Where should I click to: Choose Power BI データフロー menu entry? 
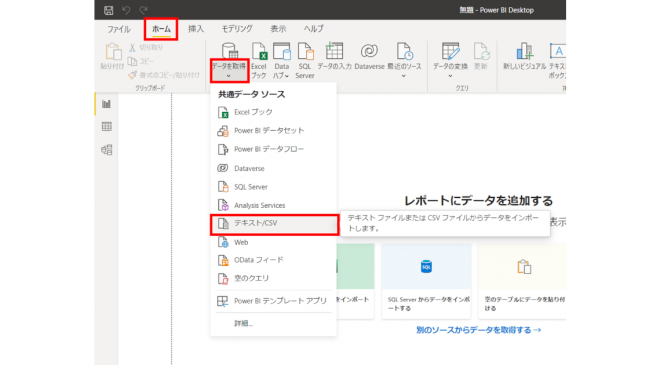[x=273, y=149]
